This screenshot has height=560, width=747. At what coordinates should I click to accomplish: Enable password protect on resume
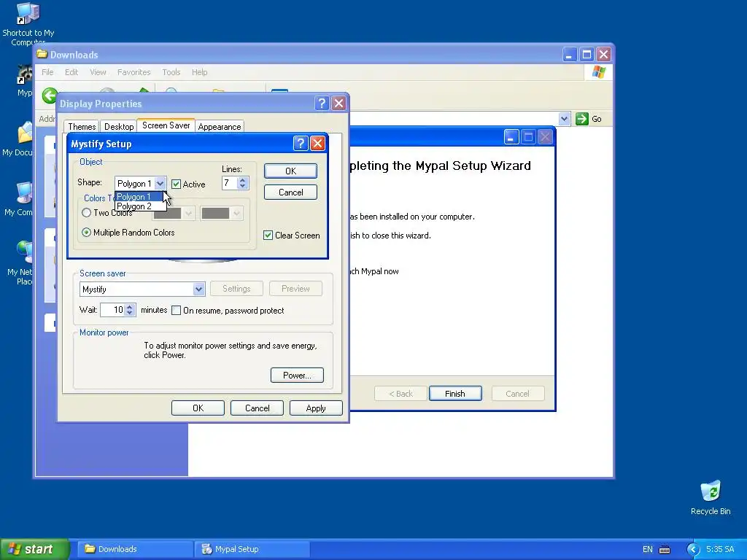[177, 311]
